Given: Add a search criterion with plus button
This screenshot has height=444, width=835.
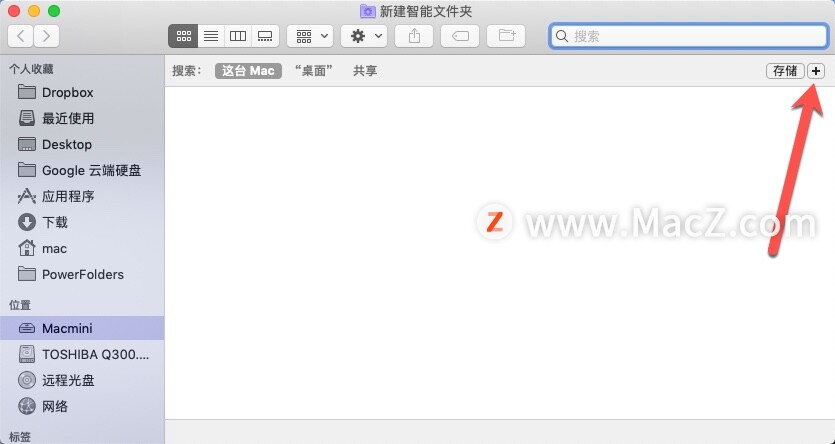Looking at the screenshot, I should [x=816, y=71].
